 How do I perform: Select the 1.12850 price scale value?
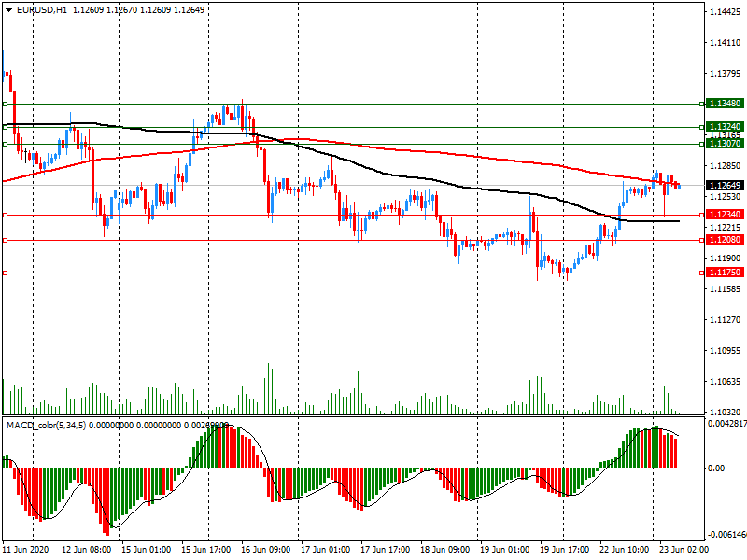tap(726, 166)
